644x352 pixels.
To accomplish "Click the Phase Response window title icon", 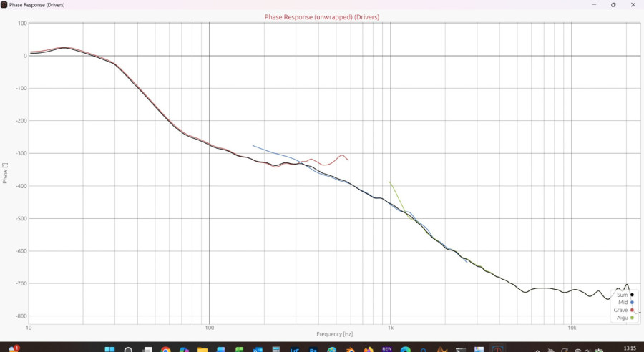I will [x=4, y=4].
